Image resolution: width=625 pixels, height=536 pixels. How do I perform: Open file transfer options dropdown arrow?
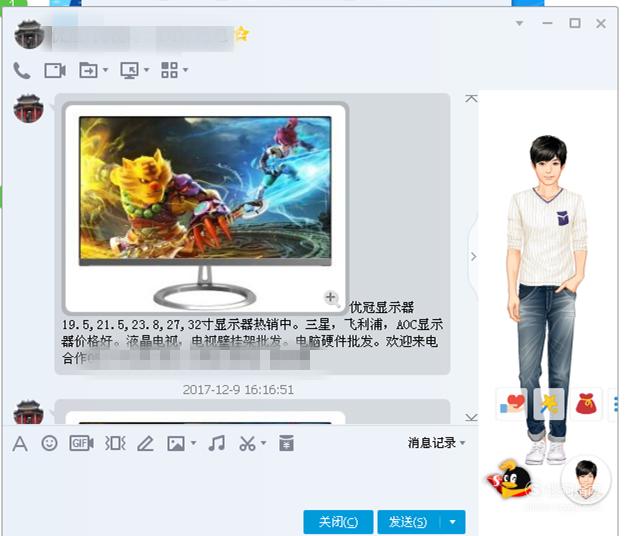106,70
